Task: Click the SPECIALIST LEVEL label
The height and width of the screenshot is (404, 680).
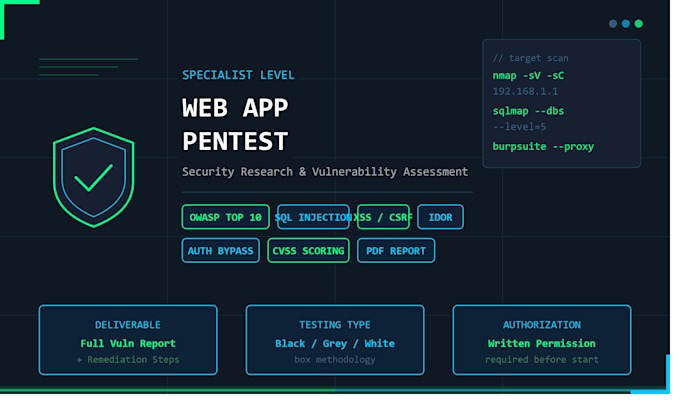Action: point(238,75)
